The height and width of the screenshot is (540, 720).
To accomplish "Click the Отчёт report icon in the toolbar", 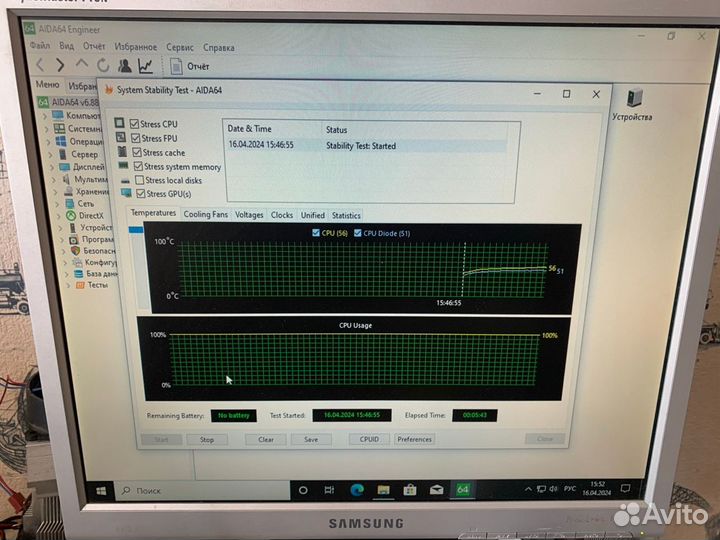I will coord(176,66).
